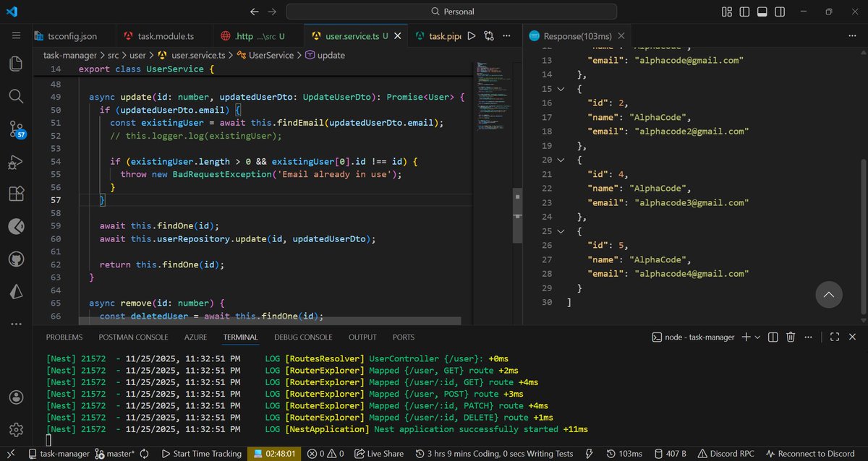Select the GitHub icon in the activity bar
The height and width of the screenshot is (461, 868).
coord(16,259)
